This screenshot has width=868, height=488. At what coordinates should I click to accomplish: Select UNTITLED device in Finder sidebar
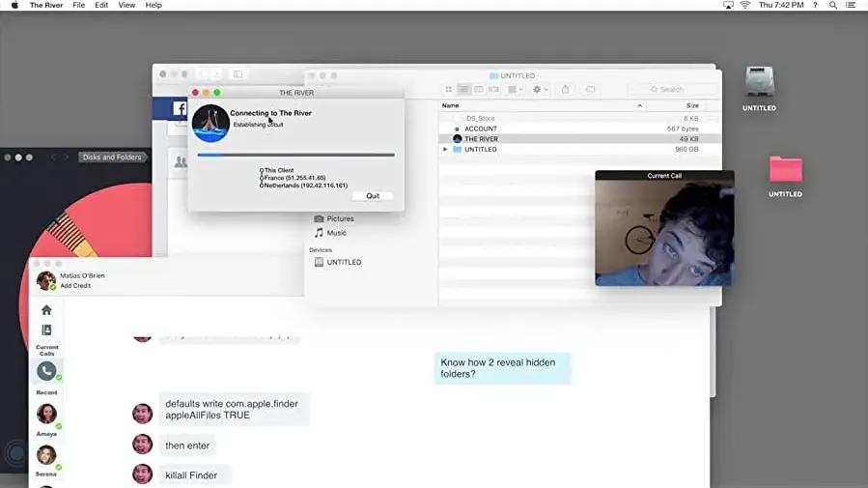point(338,262)
